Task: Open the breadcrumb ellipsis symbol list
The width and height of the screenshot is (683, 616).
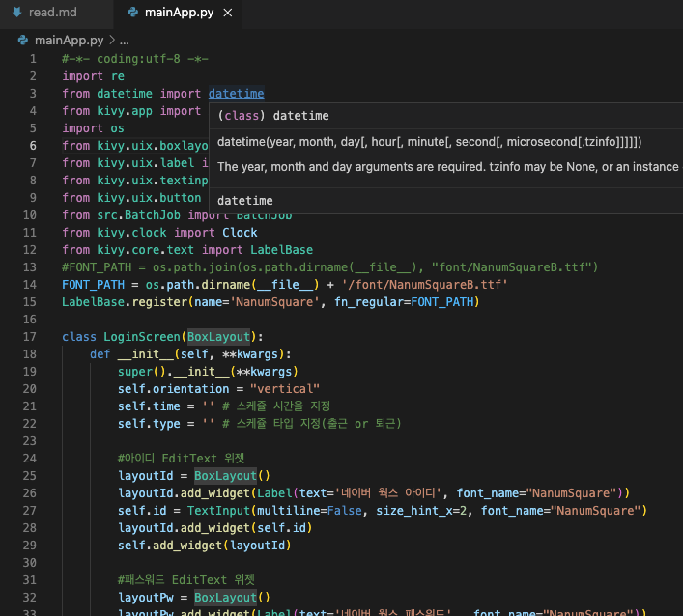Action: coord(125,42)
